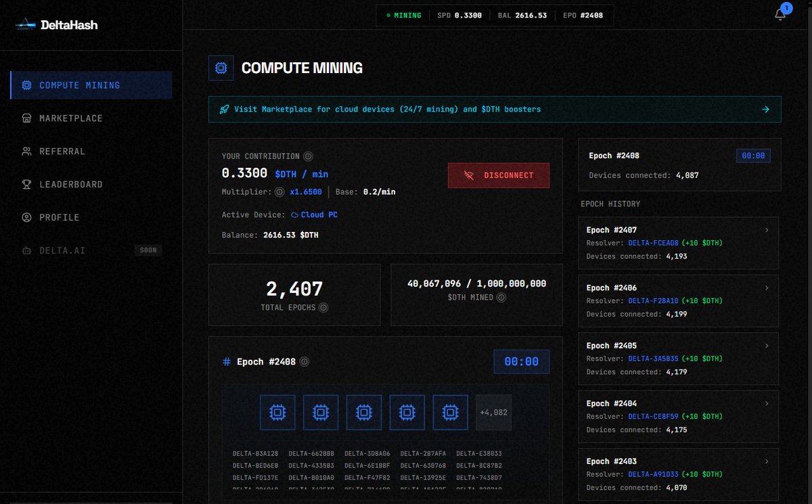Click the SPD 0.3300 value in the top bar
812x504 pixels.
click(459, 15)
